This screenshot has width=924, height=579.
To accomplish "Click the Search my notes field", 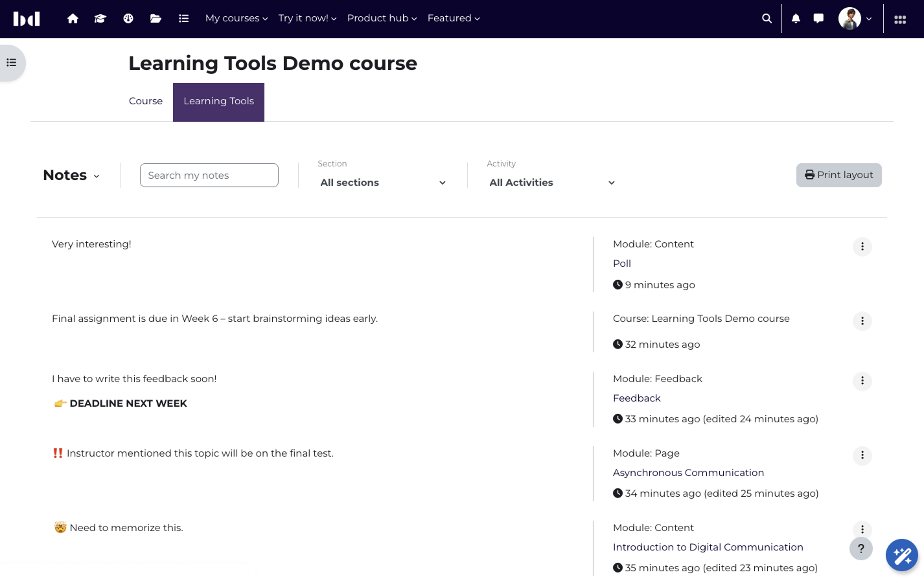I will (x=209, y=176).
